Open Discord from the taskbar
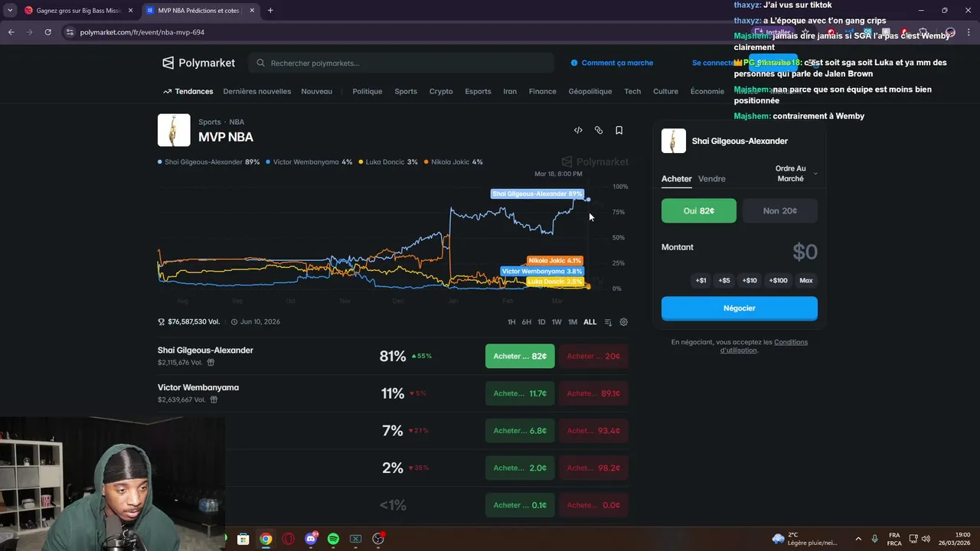980x551 pixels. point(311,539)
